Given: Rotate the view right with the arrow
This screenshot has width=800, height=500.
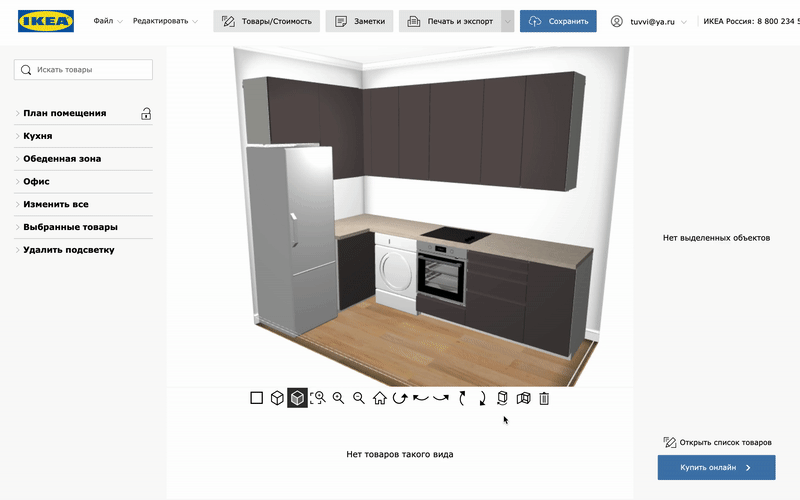Looking at the screenshot, I should tap(441, 398).
